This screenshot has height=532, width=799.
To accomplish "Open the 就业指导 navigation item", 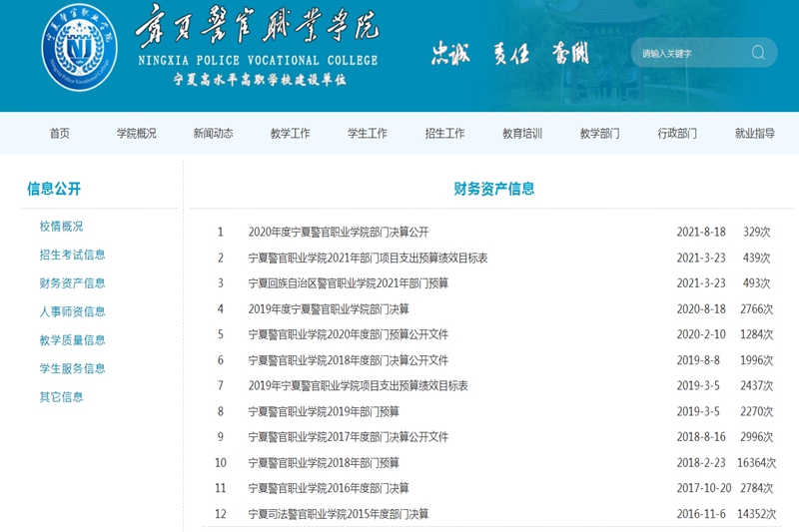I will click(755, 134).
